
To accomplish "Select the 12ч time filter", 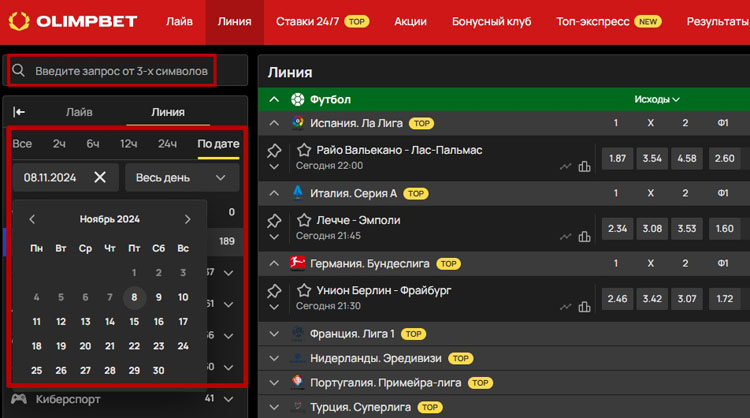I will click(x=129, y=143).
